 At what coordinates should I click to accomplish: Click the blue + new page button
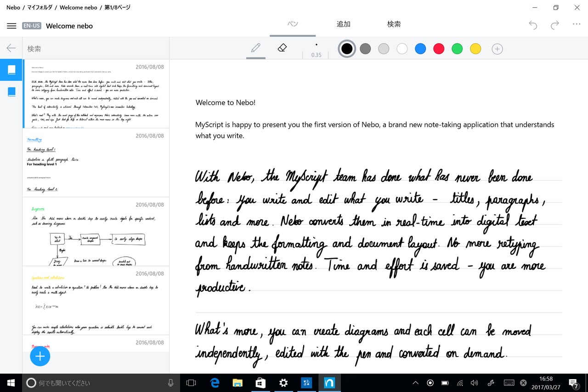[40, 356]
